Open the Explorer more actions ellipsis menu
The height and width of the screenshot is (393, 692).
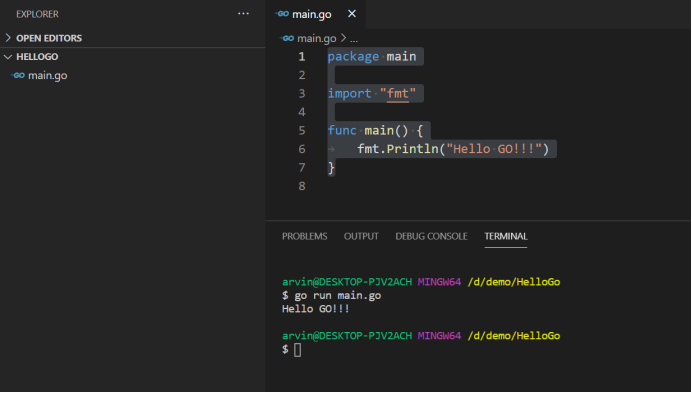click(x=243, y=14)
